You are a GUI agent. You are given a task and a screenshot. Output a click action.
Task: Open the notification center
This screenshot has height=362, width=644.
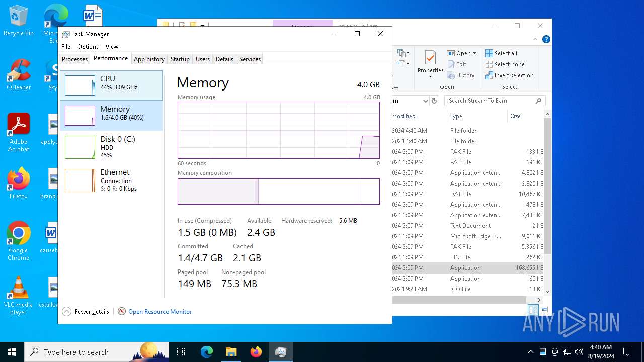coord(627,352)
